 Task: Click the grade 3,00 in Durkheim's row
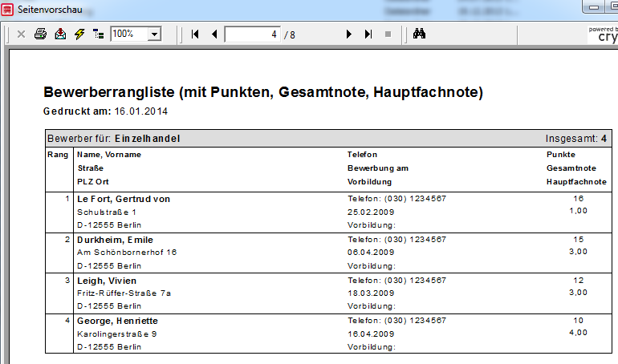point(578,252)
